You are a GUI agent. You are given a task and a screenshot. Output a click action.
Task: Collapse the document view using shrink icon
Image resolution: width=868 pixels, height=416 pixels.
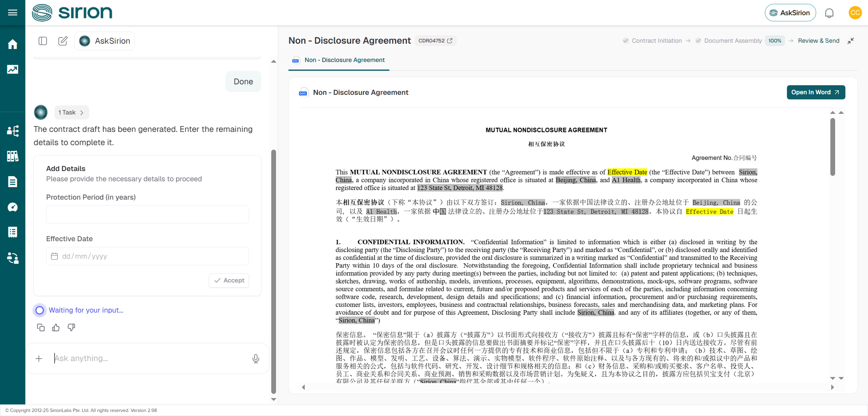(x=850, y=41)
